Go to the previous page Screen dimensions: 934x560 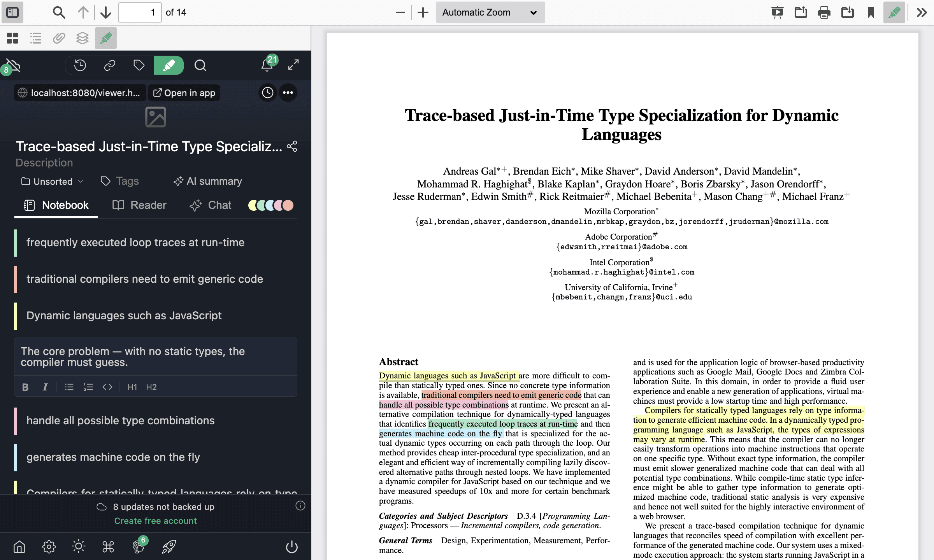coord(83,12)
